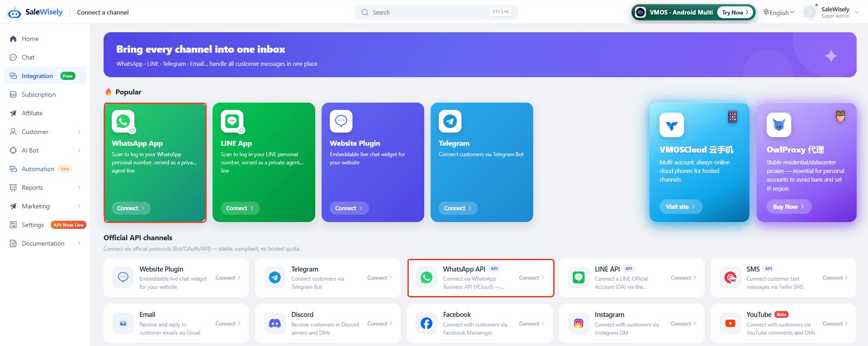Image resolution: width=868 pixels, height=346 pixels.
Task: Open the SaleWisely account dropdown arrow
Action: tap(857, 12)
